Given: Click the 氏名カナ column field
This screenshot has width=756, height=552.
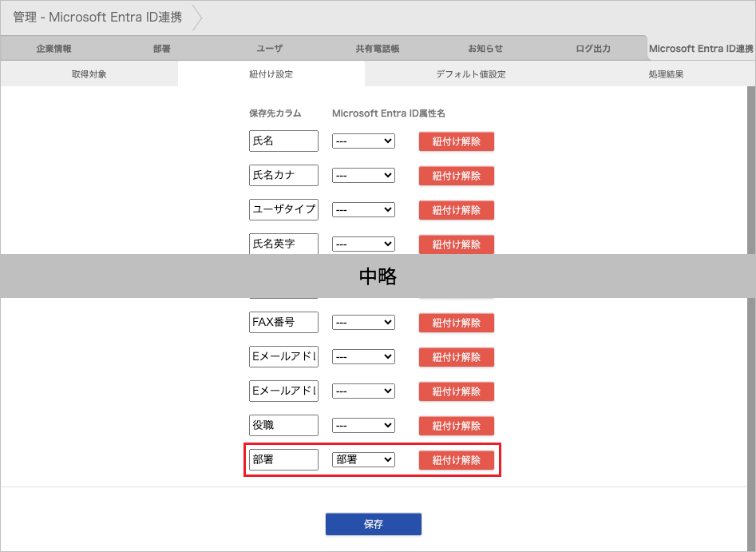Looking at the screenshot, I should pos(283,175).
